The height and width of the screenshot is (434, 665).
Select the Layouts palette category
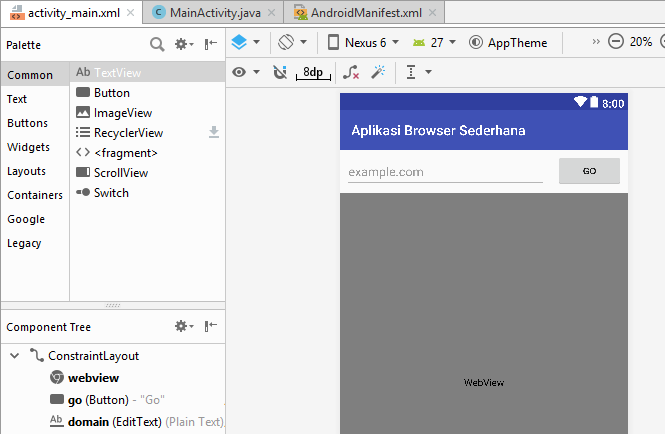(35, 171)
